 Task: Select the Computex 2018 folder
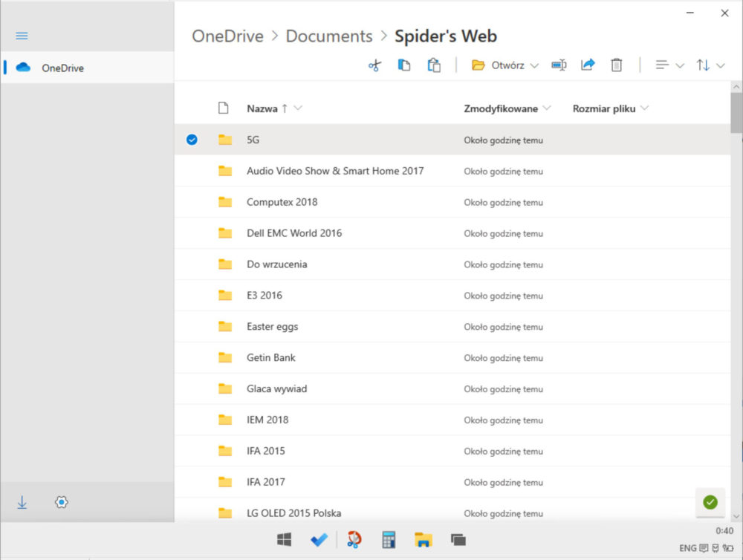pos(282,202)
